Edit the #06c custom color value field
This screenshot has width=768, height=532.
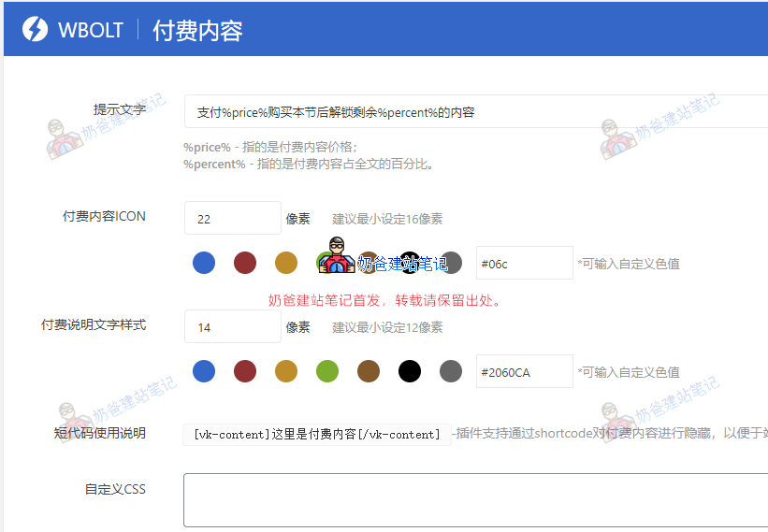[525, 263]
